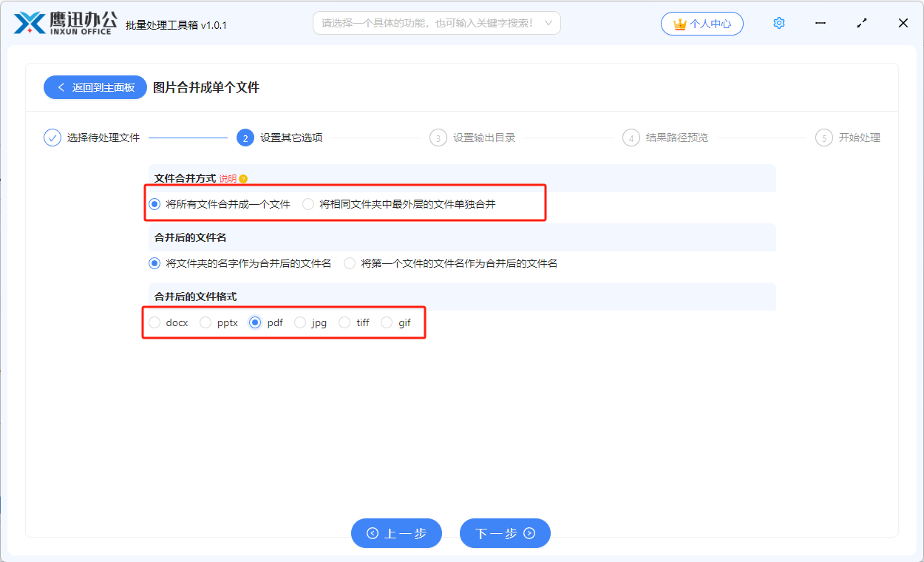Click 合并后的文件格式 section heading
The height and width of the screenshot is (562, 924).
[x=195, y=297]
